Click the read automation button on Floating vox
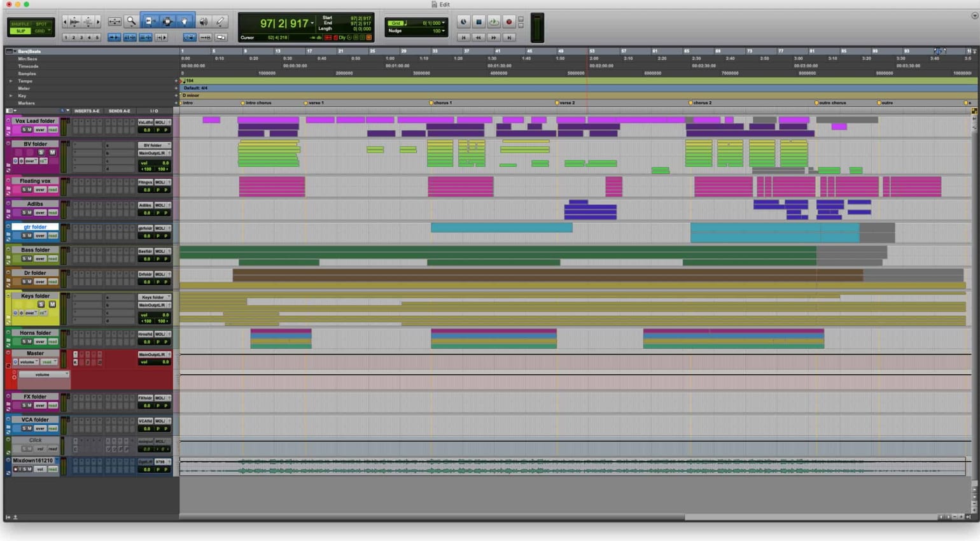This screenshot has width=980, height=541. tap(52, 190)
